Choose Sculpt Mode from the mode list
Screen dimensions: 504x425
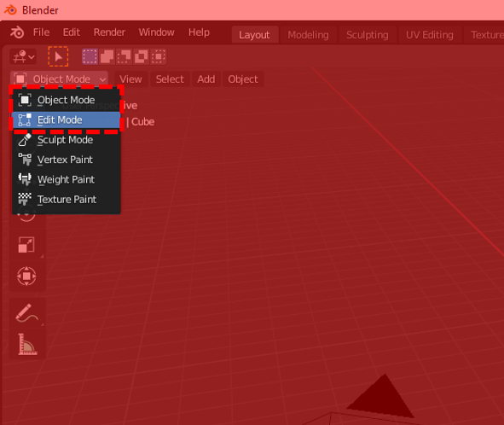pyautogui.click(x=67, y=140)
